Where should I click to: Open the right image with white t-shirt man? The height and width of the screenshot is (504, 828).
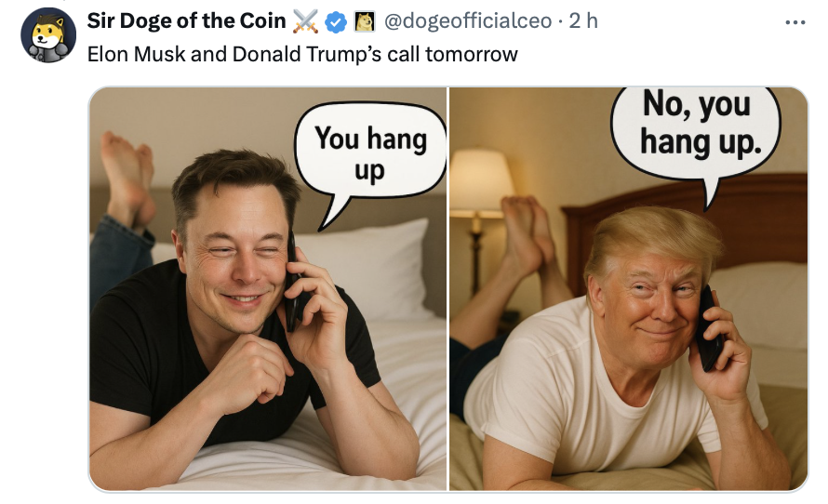click(628, 289)
